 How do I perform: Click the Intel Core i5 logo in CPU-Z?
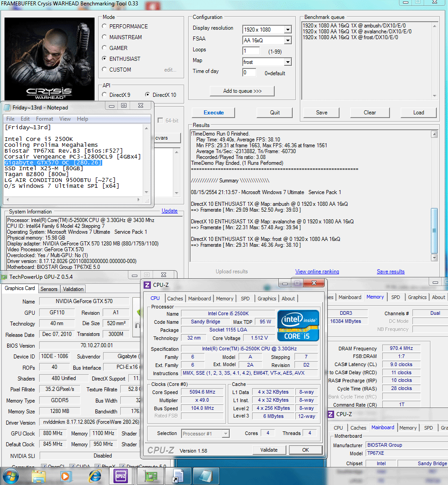tap(298, 326)
